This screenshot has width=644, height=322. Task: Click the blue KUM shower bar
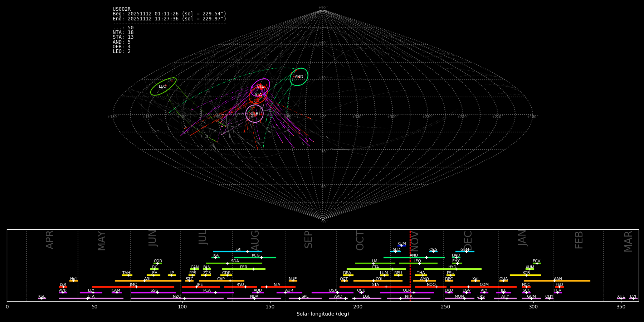[x=401, y=246]
